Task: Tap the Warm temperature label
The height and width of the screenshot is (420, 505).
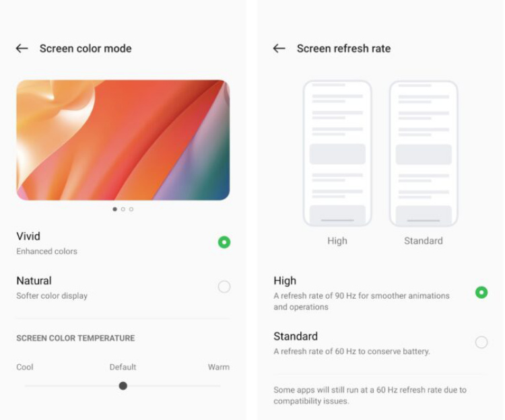Action: (219, 367)
